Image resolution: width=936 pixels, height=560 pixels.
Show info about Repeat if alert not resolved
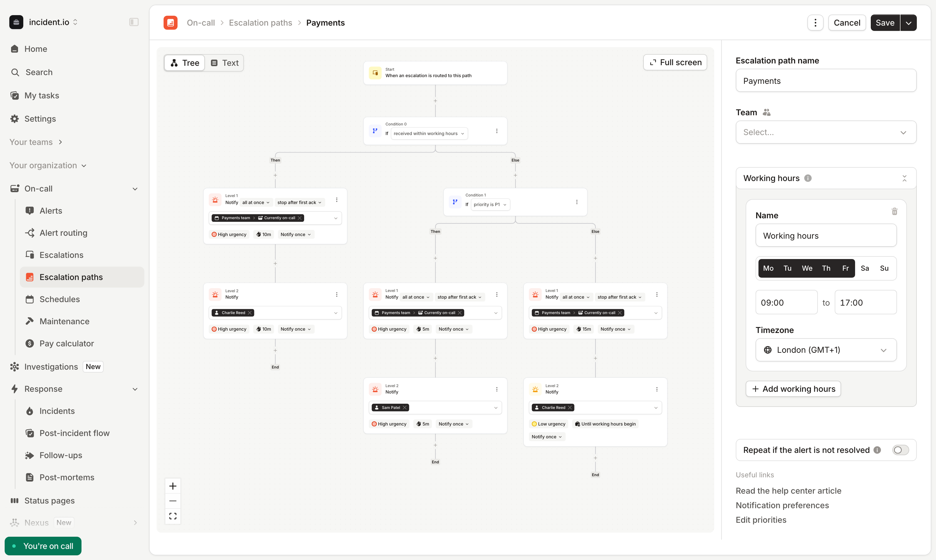point(877,450)
